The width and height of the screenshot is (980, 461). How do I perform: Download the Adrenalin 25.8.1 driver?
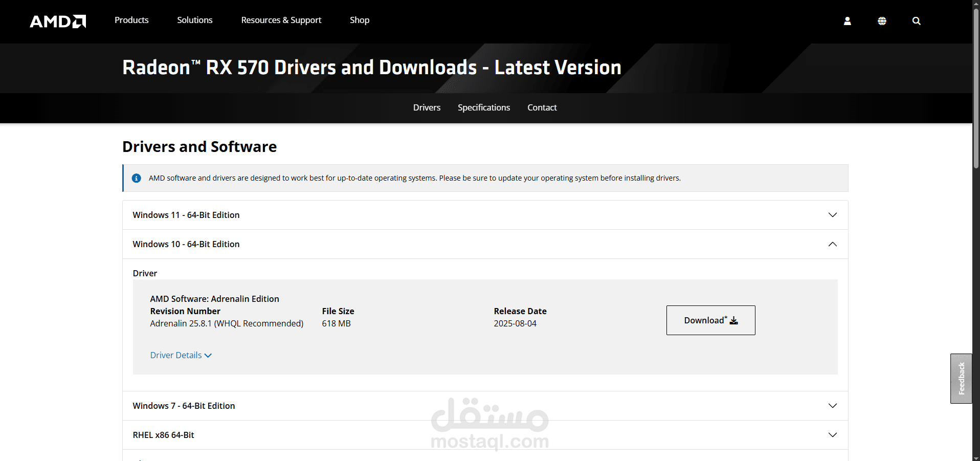click(x=710, y=320)
